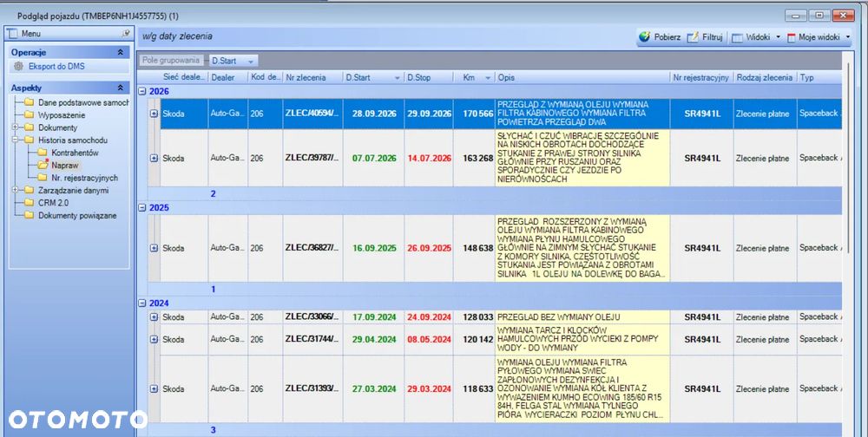
Task: Click the Eksport do DMS gear icon
Action: tap(19, 67)
